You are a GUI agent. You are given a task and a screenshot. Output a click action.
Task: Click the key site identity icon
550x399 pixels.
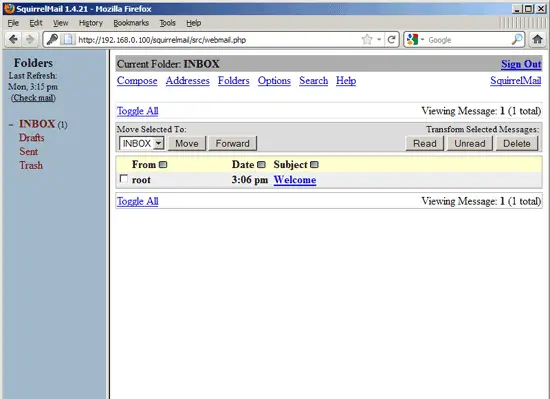[x=52, y=39]
